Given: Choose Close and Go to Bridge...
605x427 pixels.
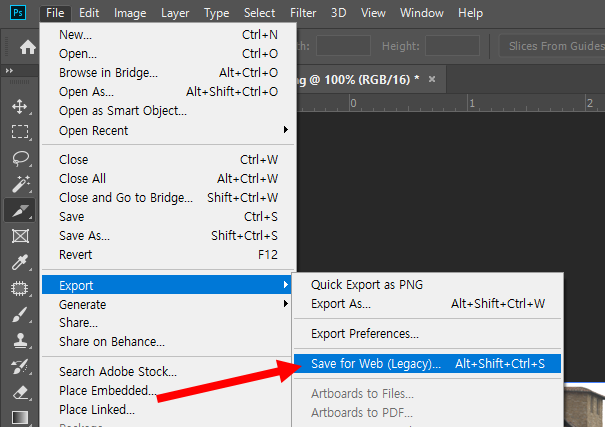Looking at the screenshot, I should 169,197.
